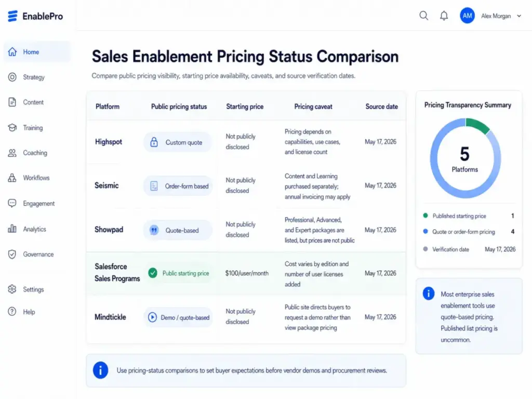Click the EnablePro logo icon

pyautogui.click(x=12, y=16)
